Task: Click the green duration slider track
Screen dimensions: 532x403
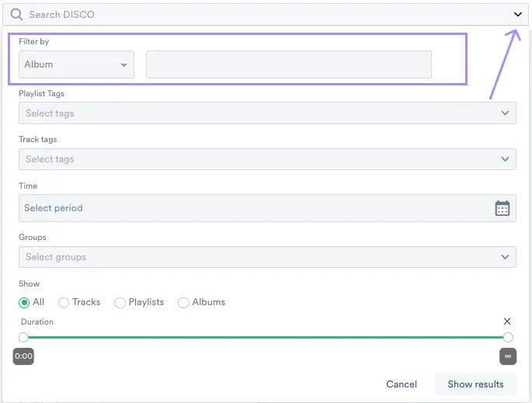Action: [266, 337]
